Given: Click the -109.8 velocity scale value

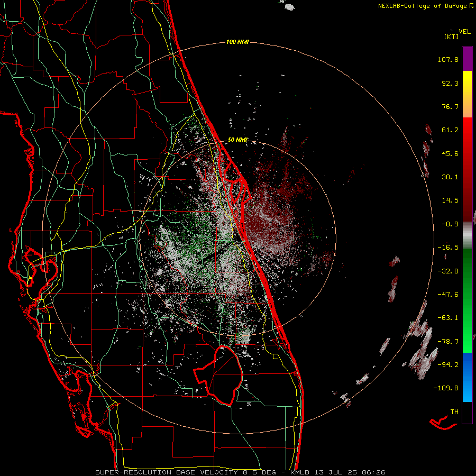Looking at the screenshot, I should click(x=446, y=388).
